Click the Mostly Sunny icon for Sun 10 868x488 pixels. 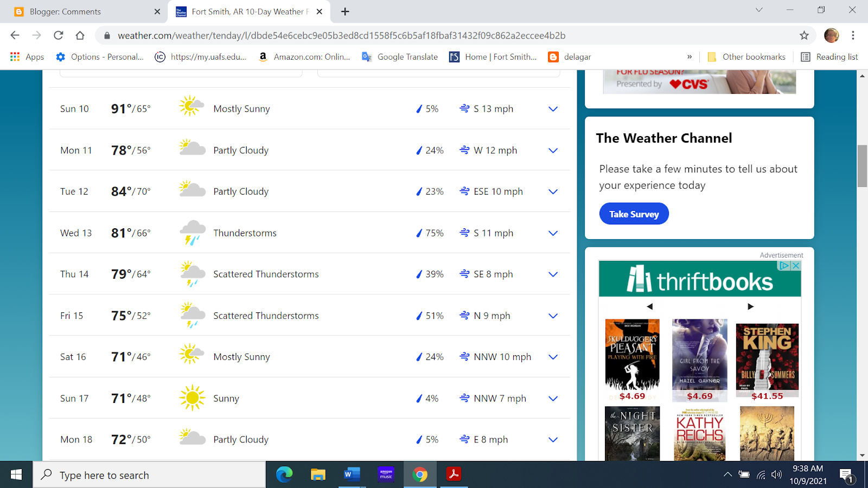192,106
